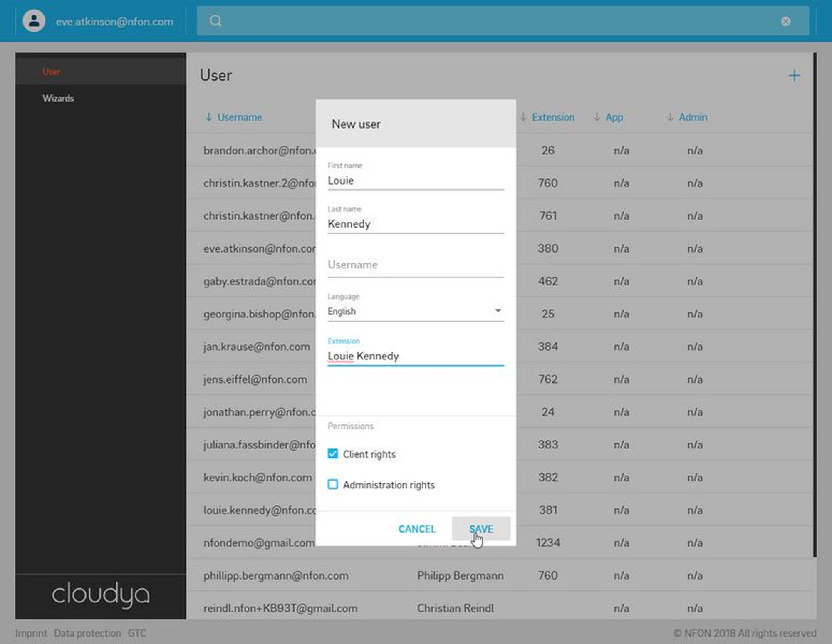Click the user avatar profile icon
The image size is (832, 644).
[x=34, y=21]
